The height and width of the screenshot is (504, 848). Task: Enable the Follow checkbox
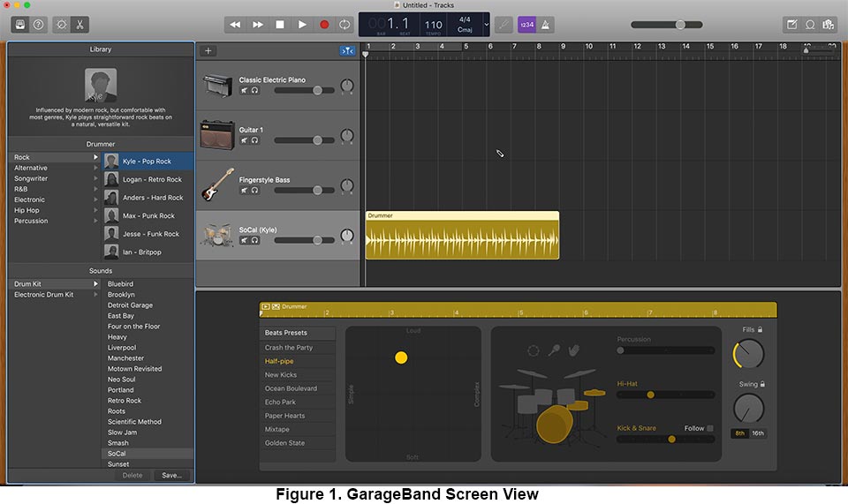710,428
